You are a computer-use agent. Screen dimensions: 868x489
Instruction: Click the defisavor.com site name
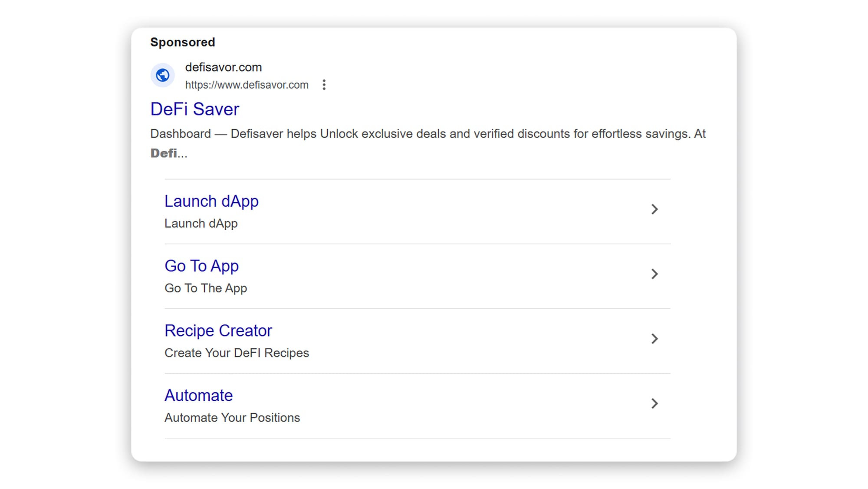click(223, 67)
